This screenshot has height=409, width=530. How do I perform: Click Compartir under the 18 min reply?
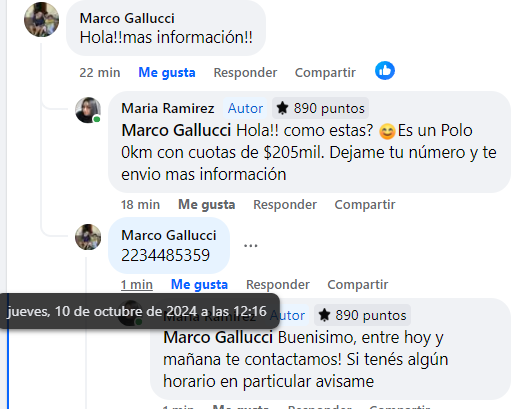point(365,204)
